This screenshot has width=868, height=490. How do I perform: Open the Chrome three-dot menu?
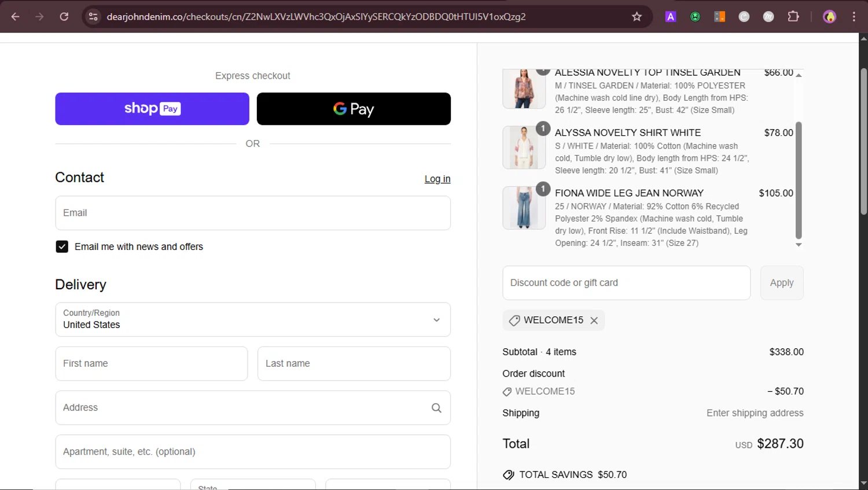tap(854, 17)
